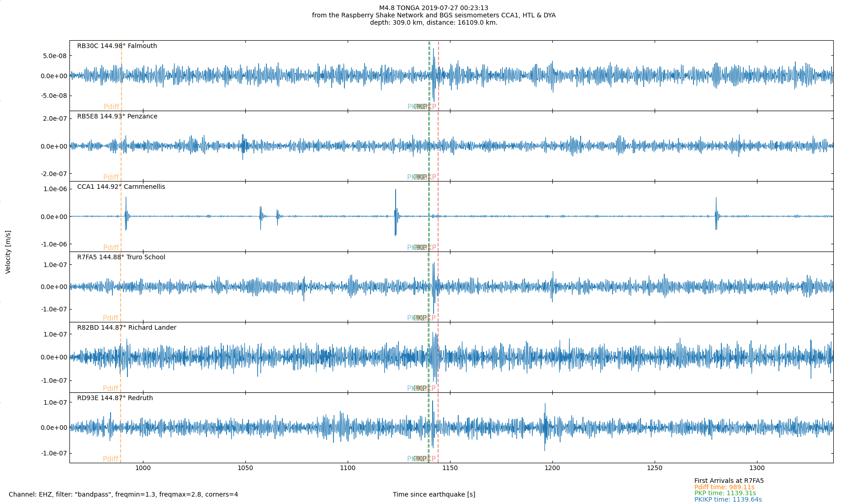Select the "R7FA5 144.88° Truro School" station label
The image size is (868, 503).
121,257
